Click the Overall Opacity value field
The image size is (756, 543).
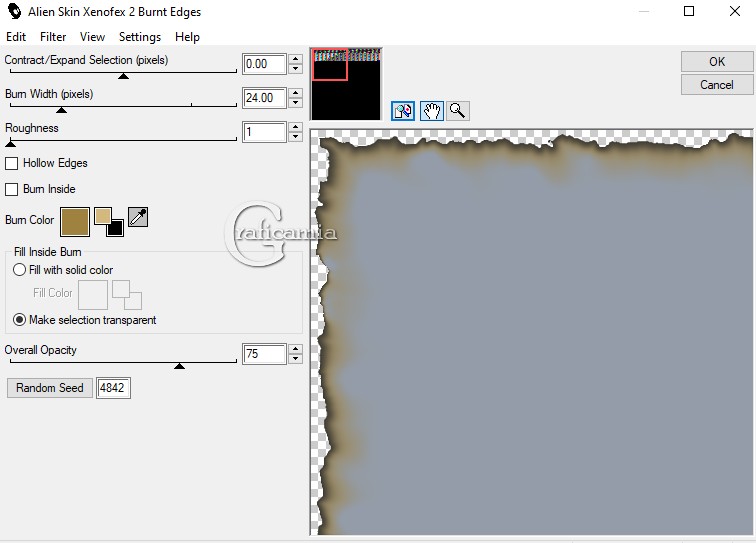264,354
